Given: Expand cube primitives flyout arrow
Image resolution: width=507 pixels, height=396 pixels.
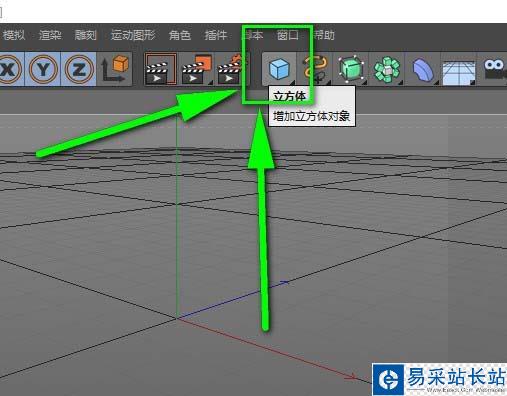Looking at the screenshot, I should click(292, 82).
